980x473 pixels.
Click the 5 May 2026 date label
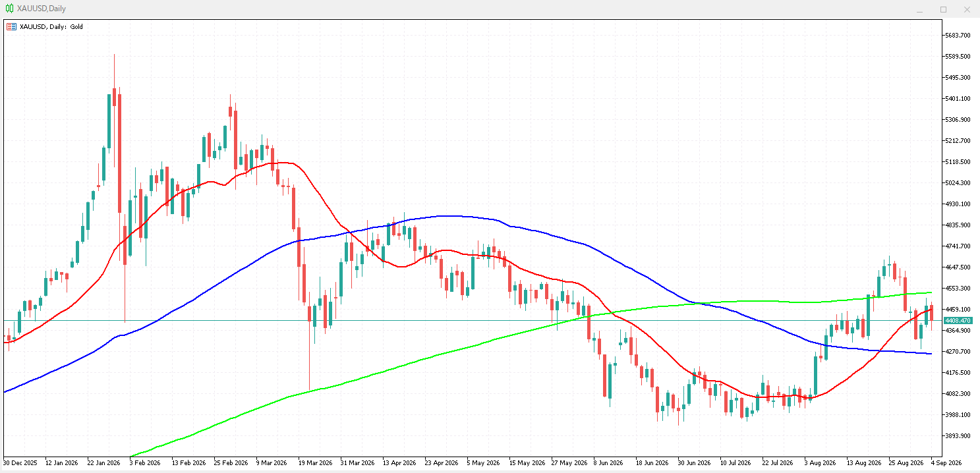pos(483,463)
